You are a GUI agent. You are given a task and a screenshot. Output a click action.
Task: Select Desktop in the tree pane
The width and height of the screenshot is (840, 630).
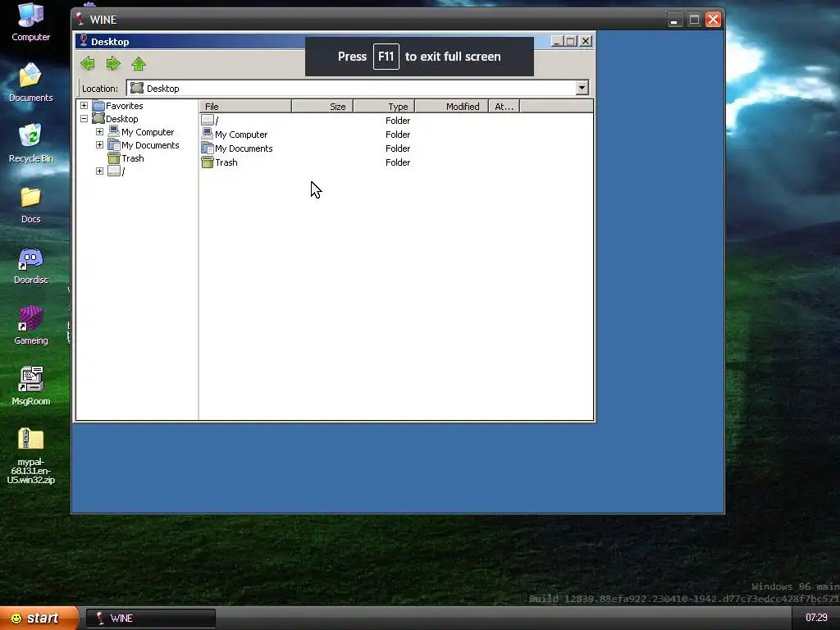pyautogui.click(x=115, y=119)
